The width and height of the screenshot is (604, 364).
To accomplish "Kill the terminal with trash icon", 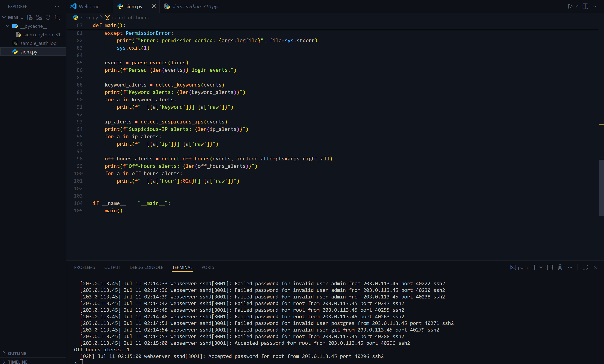I will pyautogui.click(x=560, y=267).
